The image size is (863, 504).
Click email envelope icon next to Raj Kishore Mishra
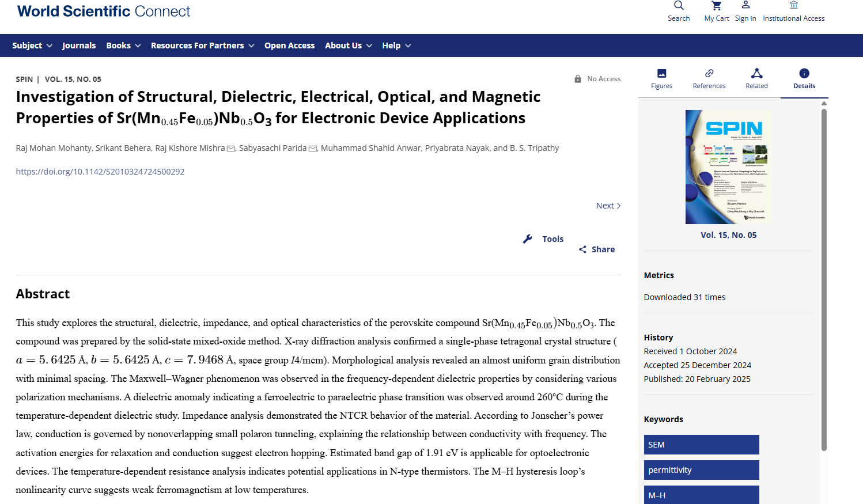pos(231,149)
